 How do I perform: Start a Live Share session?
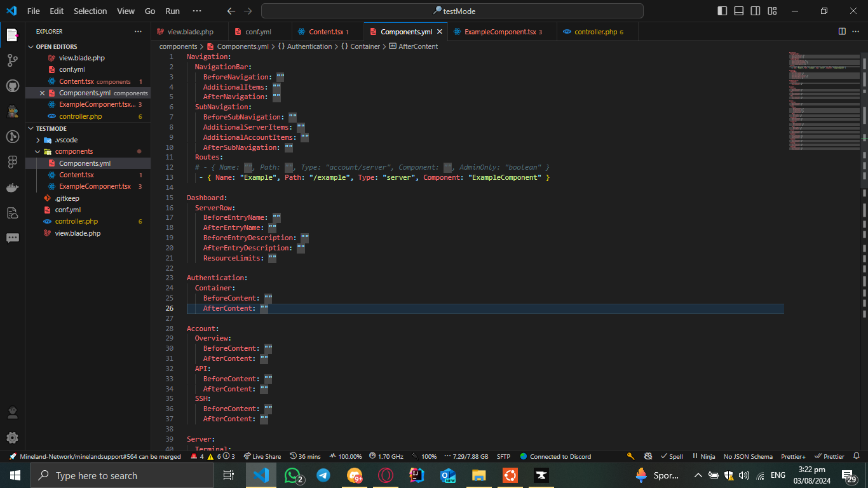262,456
